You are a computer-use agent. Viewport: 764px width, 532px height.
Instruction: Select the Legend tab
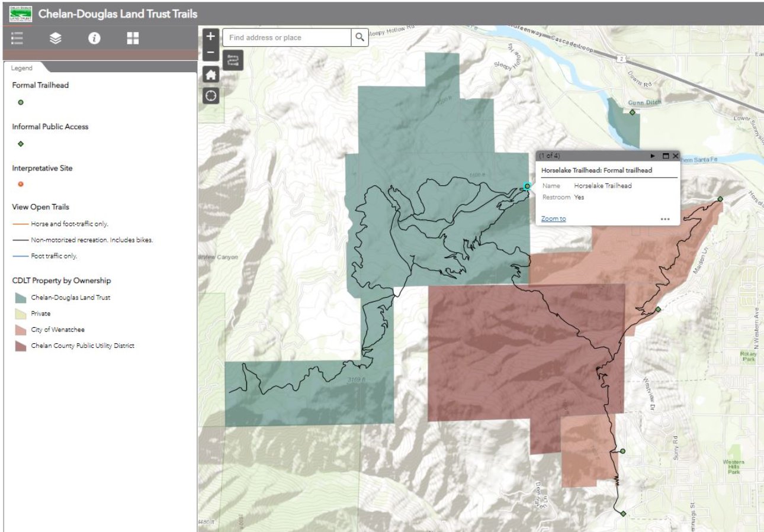coord(22,68)
